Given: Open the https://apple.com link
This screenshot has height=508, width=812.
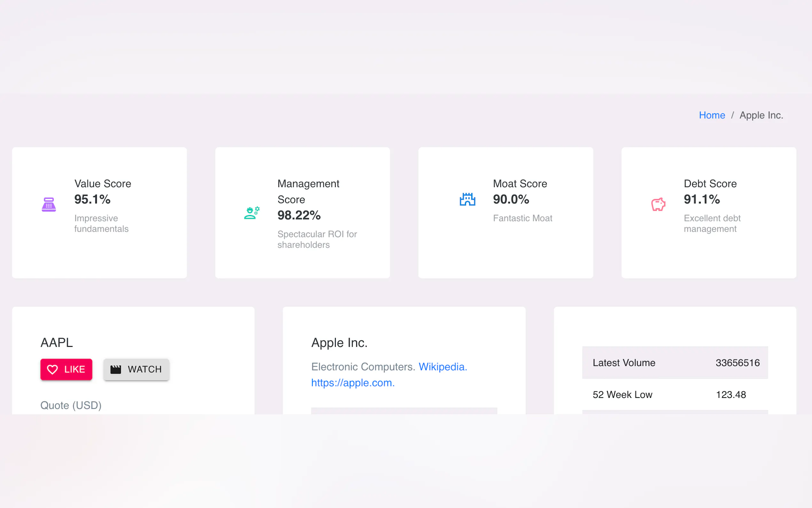Looking at the screenshot, I should click(x=353, y=383).
